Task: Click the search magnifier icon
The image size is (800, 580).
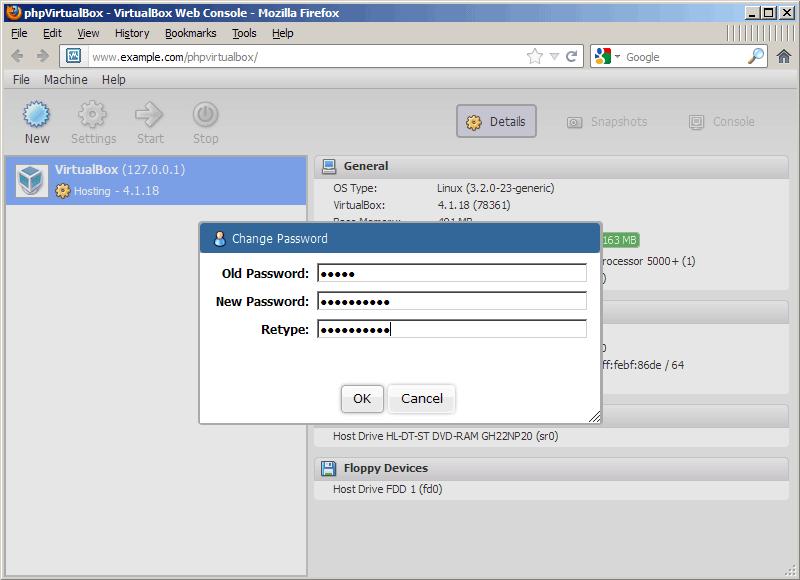Action: (756, 57)
